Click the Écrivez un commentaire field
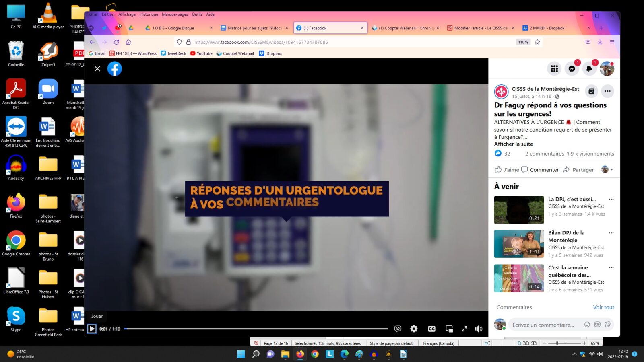Image resolution: width=644 pixels, height=362 pixels. [543, 325]
